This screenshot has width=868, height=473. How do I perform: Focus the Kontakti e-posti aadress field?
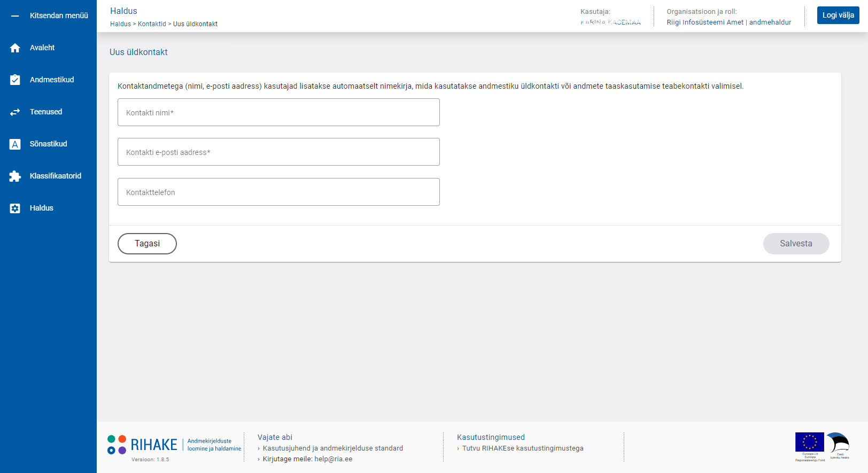(278, 152)
